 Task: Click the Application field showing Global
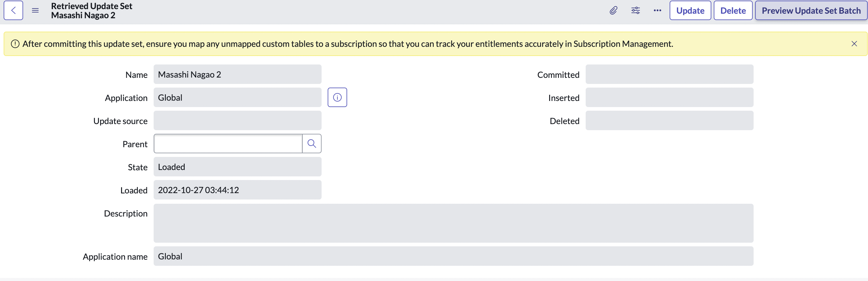pos(238,98)
